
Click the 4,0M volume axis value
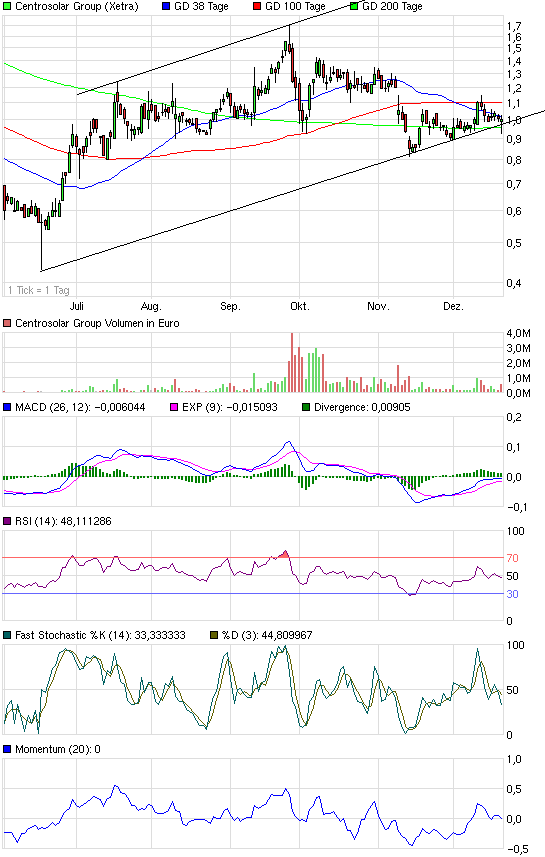click(x=519, y=333)
